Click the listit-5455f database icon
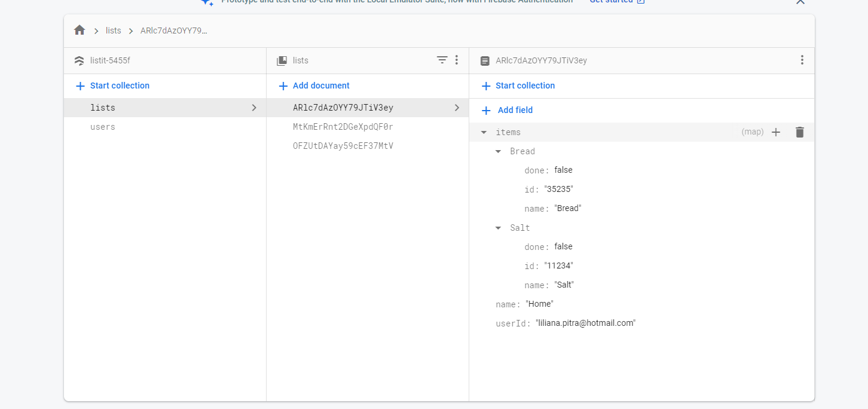 79,60
